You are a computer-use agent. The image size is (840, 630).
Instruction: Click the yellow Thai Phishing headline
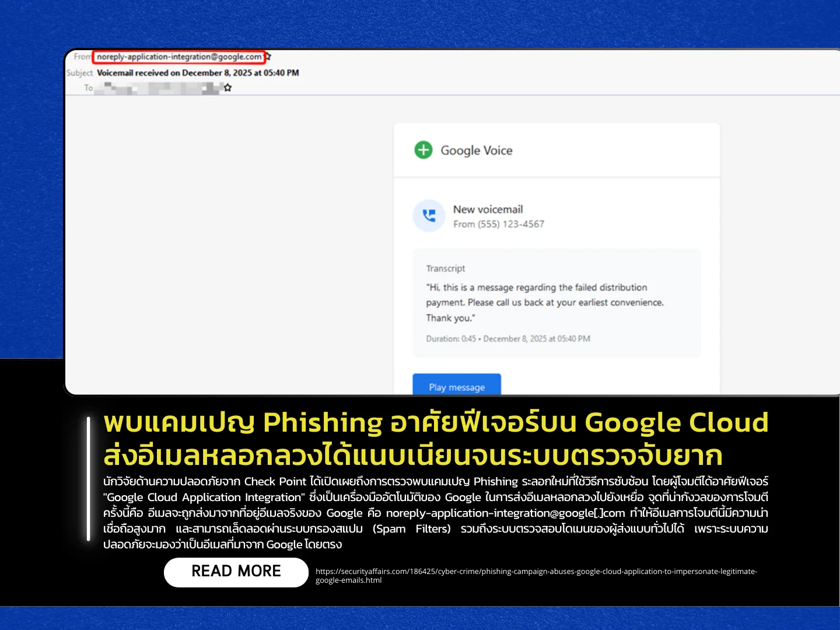pos(436,439)
